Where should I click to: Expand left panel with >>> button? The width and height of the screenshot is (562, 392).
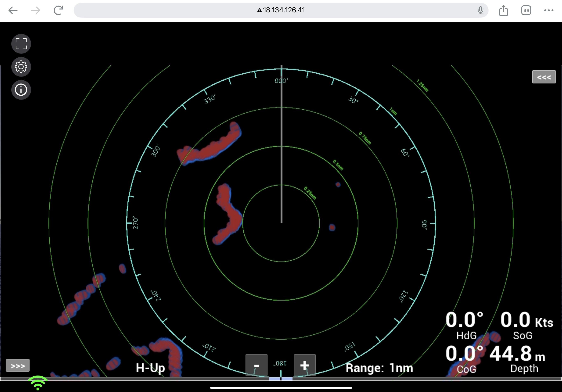[18, 366]
